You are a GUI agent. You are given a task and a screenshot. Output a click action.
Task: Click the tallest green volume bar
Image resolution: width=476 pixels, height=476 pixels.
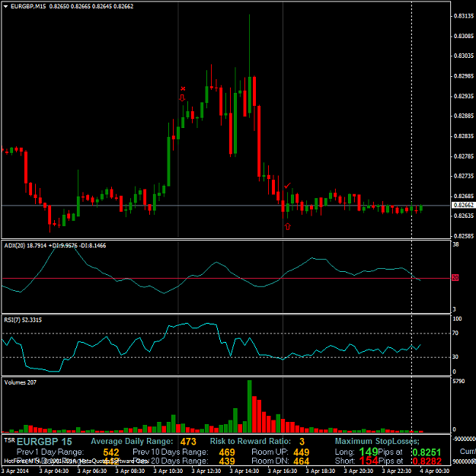point(250,406)
